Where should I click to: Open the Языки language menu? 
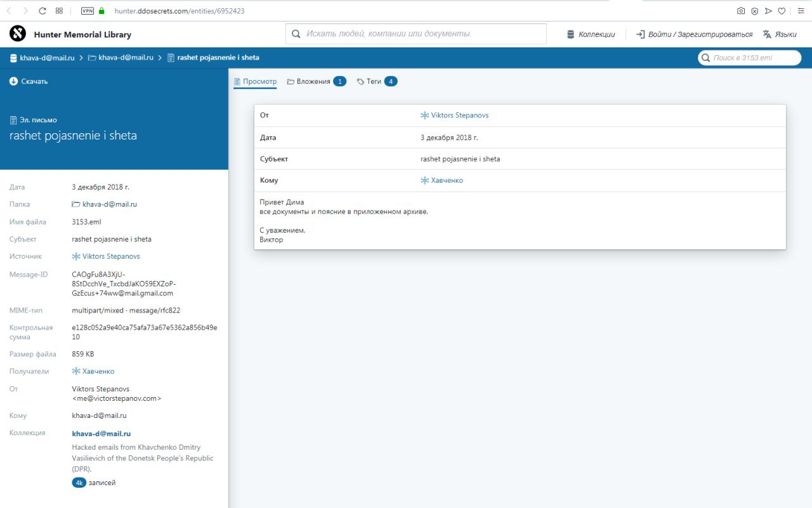(x=780, y=34)
